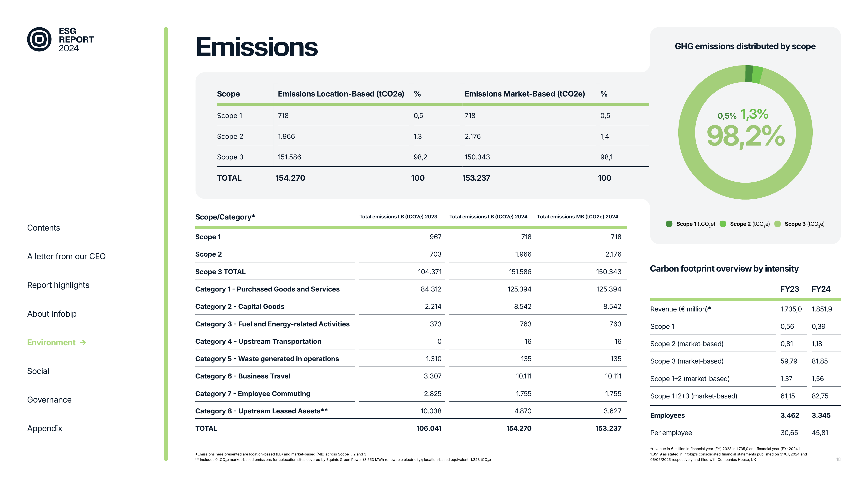Click Revenue (€ million)* row label
This screenshot has width=868, height=488.
680,309
